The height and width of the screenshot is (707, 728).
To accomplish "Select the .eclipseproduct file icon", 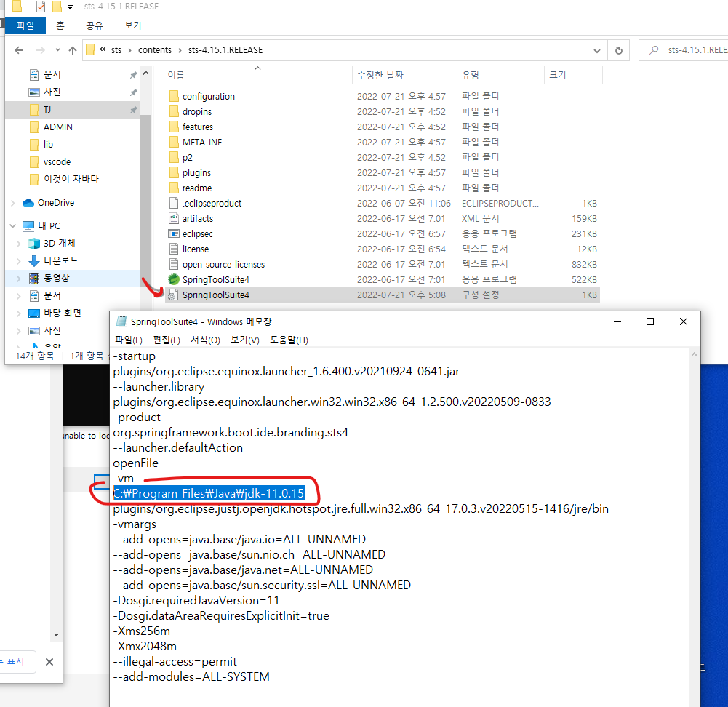I will click(174, 204).
